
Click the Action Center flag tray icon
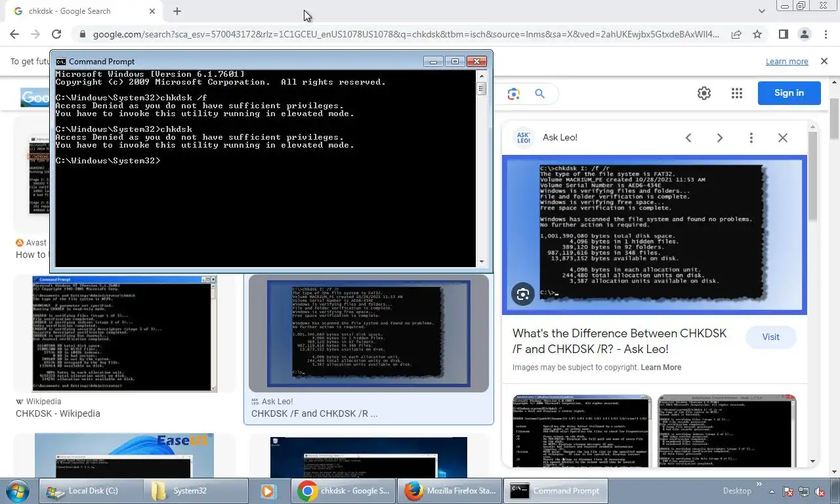click(787, 492)
